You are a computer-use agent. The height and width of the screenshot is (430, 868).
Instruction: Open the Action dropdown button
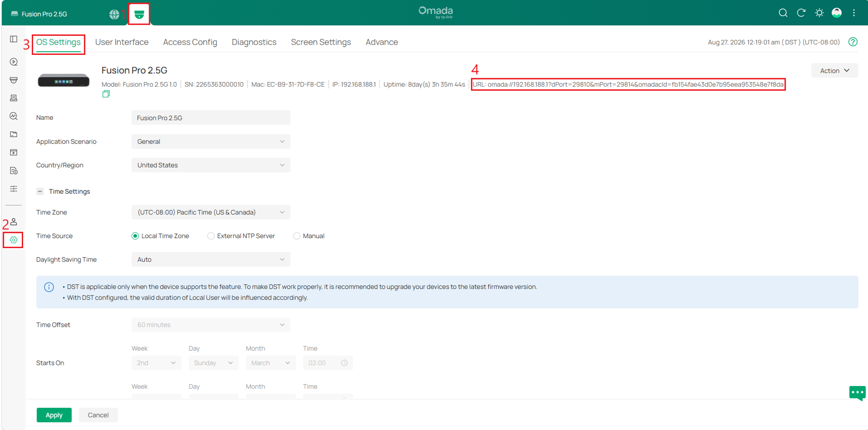834,71
